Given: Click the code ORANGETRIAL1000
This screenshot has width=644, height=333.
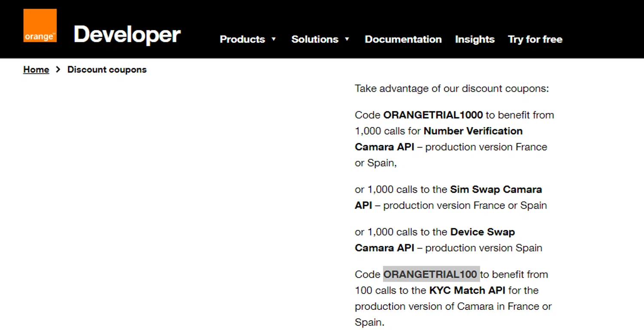Looking at the screenshot, I should point(433,115).
